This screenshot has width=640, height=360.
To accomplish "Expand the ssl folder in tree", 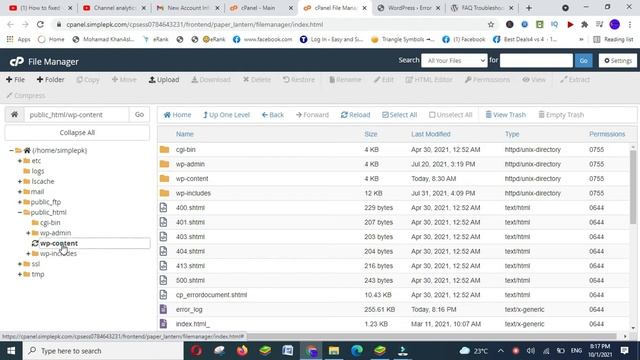I will 20,264.
